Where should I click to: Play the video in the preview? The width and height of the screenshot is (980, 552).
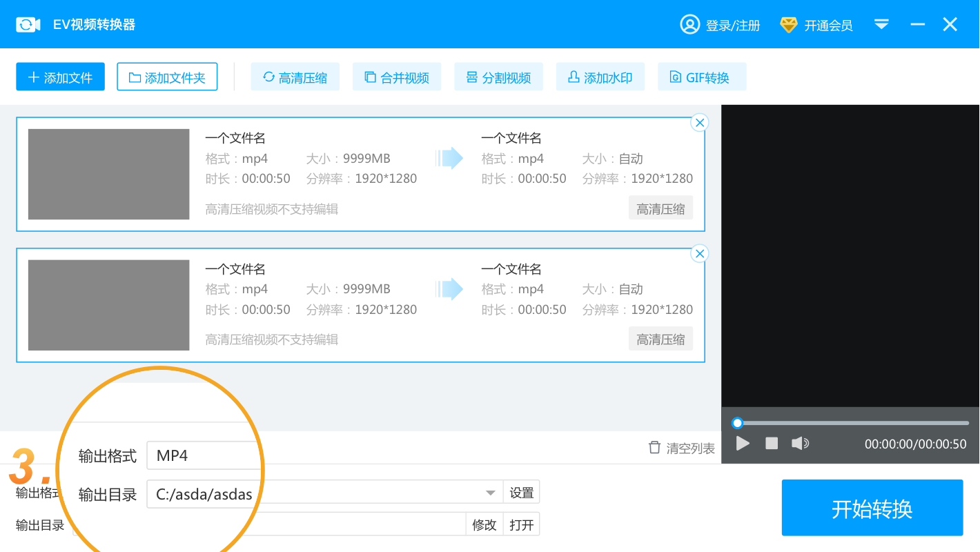(743, 444)
